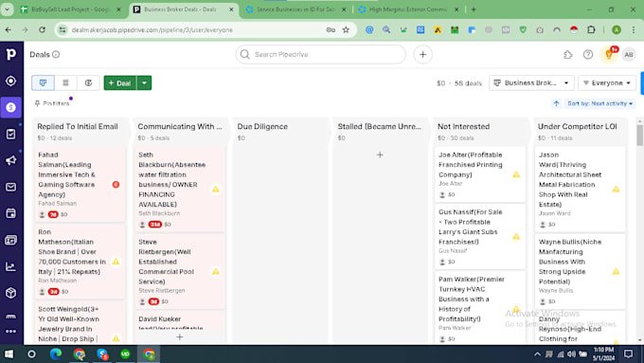
Task: Open the Wayne Bullis deal card
Action: click(581, 271)
